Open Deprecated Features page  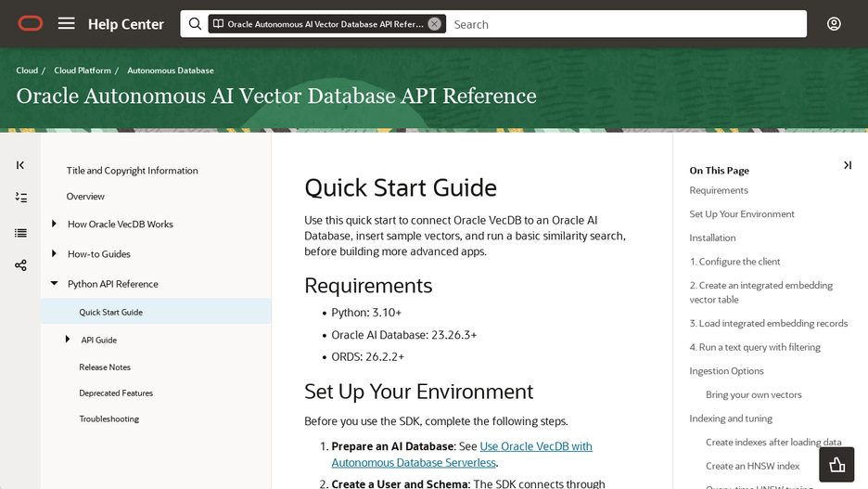pyautogui.click(x=116, y=393)
